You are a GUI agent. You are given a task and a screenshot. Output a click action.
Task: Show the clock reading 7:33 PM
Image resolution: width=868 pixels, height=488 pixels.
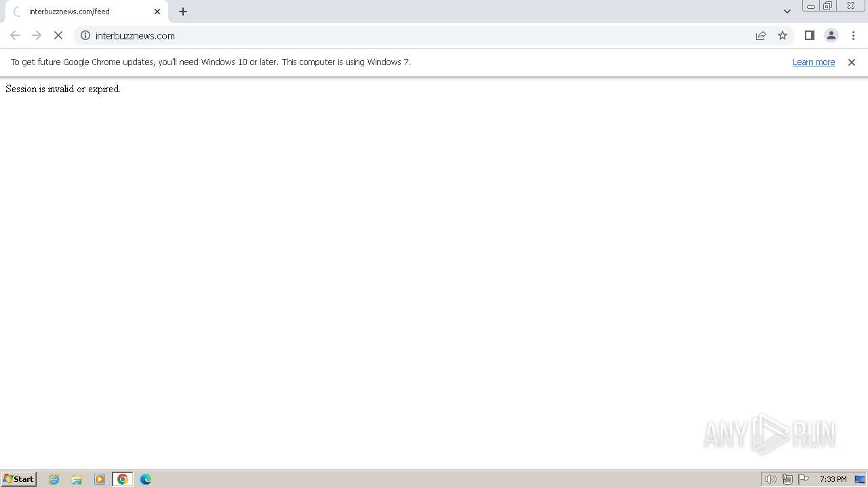(x=833, y=479)
